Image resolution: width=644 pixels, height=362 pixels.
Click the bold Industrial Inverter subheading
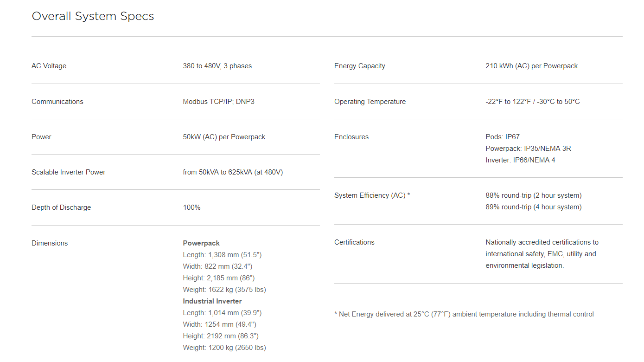pyautogui.click(x=212, y=301)
